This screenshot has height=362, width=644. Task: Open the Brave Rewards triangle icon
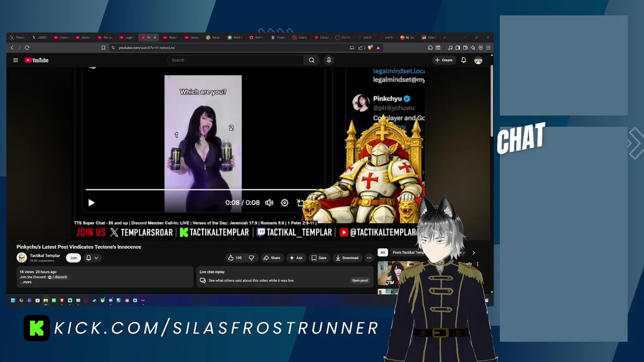pyautogui.click(x=378, y=48)
